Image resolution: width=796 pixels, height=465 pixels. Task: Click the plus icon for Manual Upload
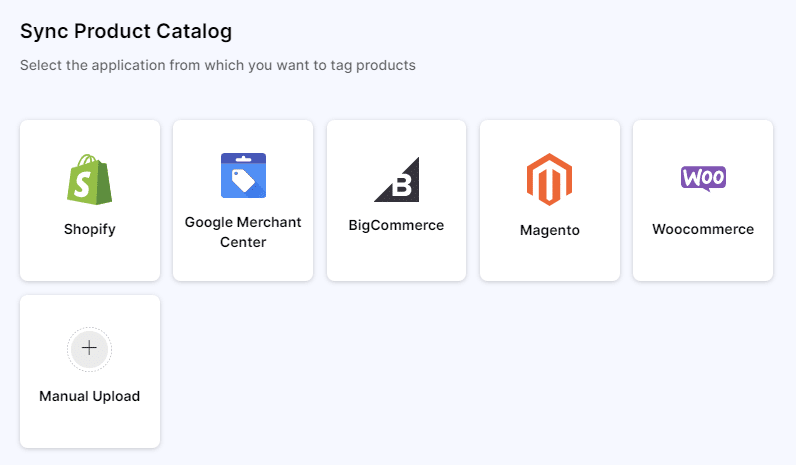(x=89, y=348)
